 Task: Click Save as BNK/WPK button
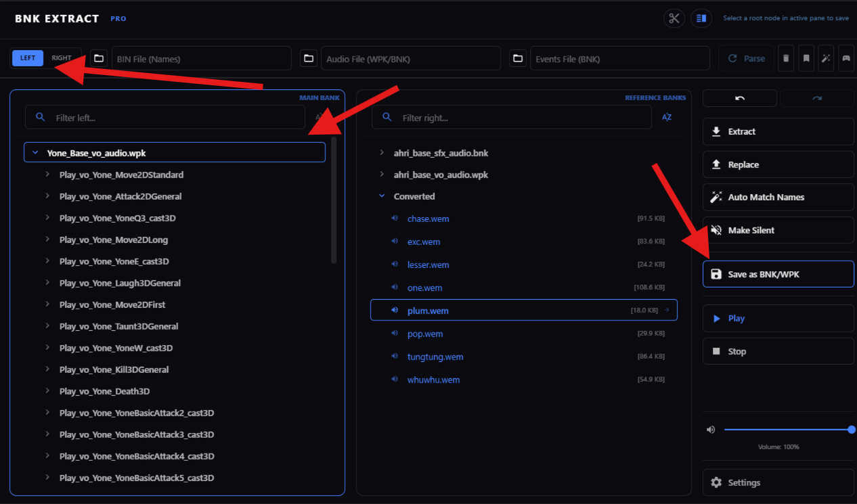[x=778, y=274]
